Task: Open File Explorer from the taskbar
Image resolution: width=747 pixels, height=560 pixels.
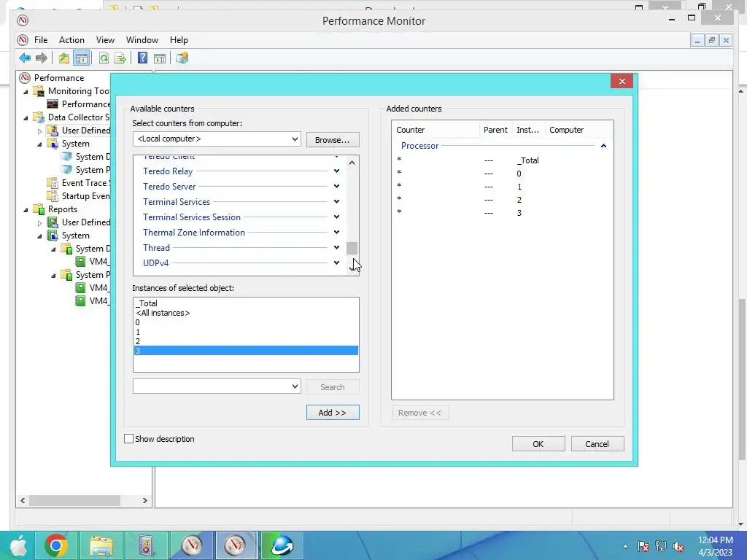Action: point(101,545)
